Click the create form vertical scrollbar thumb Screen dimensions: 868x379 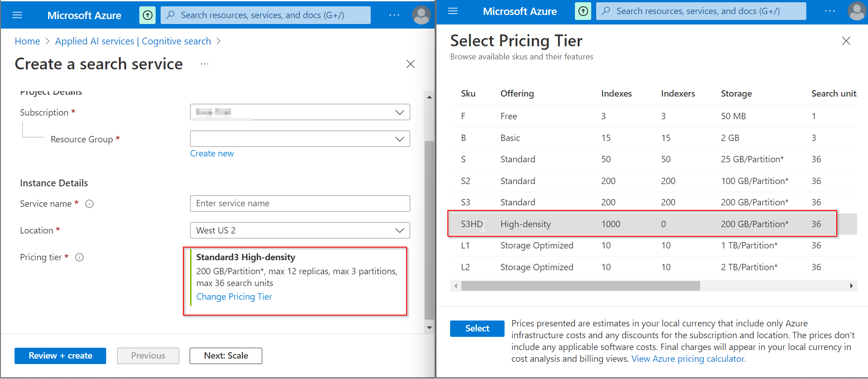click(x=429, y=230)
